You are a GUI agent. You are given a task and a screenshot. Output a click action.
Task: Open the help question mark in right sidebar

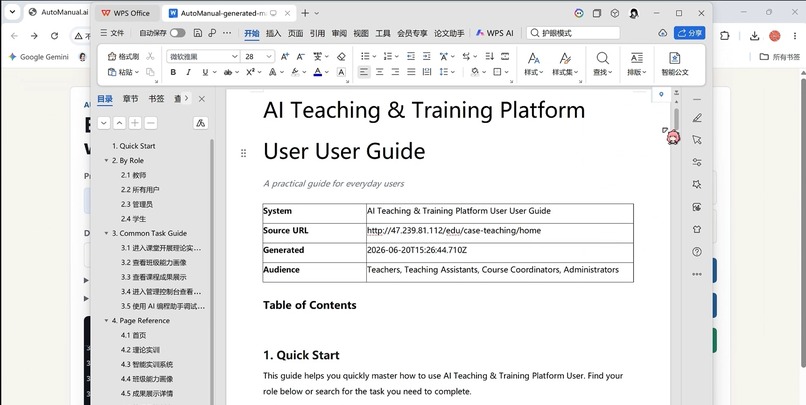click(x=697, y=252)
